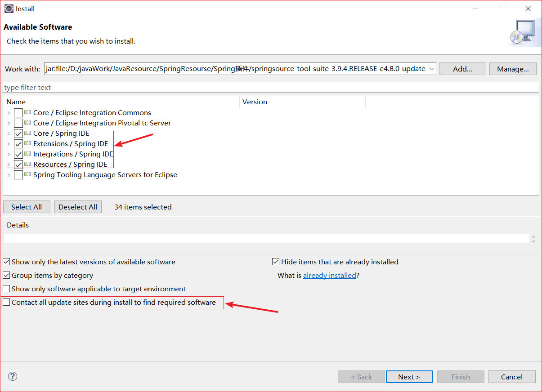Expand Extensions / Spring IDE tree node

[9, 144]
